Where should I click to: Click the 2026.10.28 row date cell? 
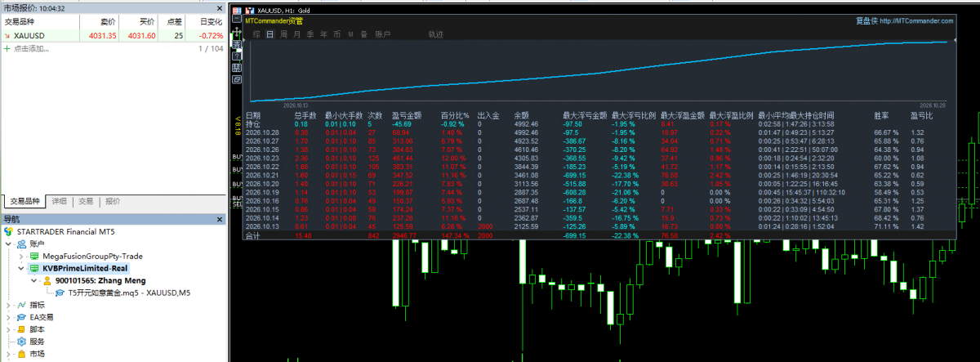click(x=263, y=132)
